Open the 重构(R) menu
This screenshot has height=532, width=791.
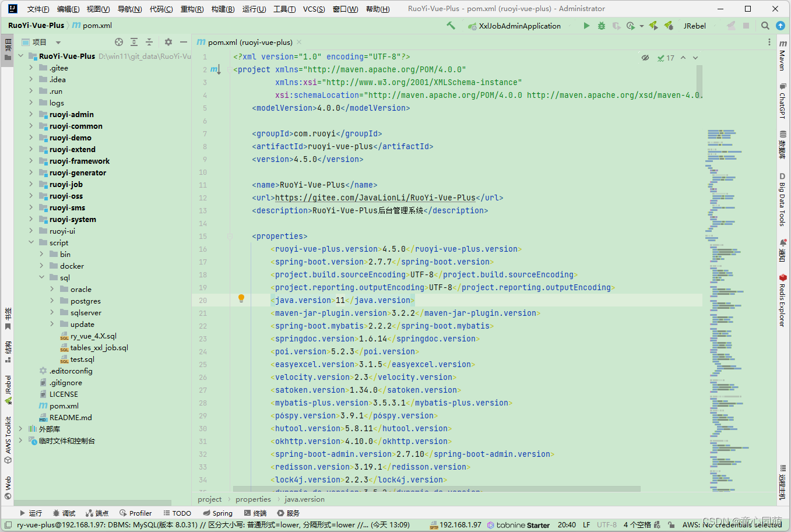tap(192, 9)
